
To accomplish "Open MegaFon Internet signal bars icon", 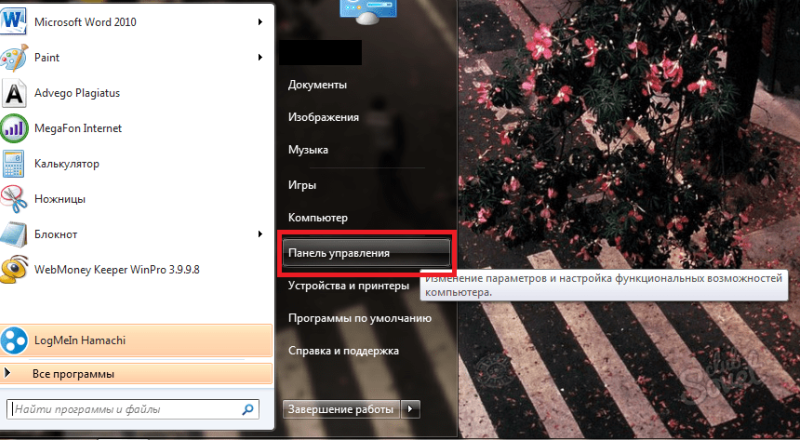I will 14,128.
